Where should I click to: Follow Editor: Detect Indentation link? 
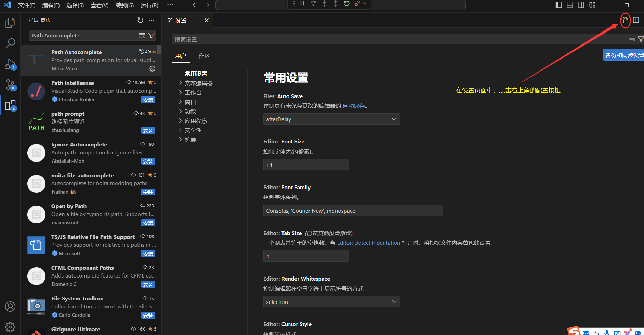(368, 243)
